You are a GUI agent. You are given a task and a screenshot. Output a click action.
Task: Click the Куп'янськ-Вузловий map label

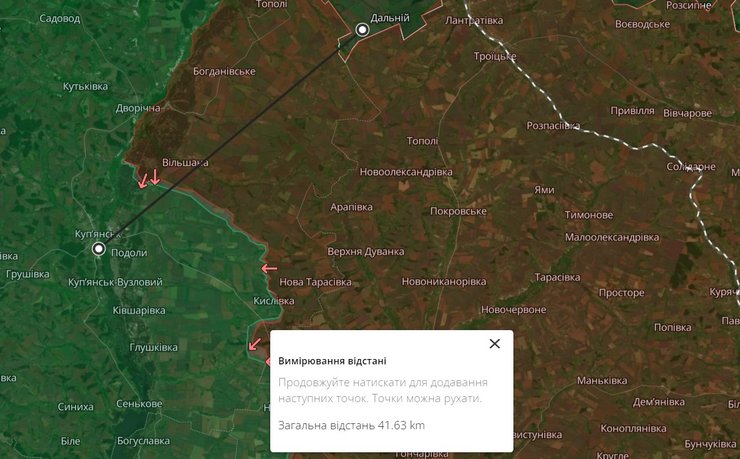(x=115, y=282)
